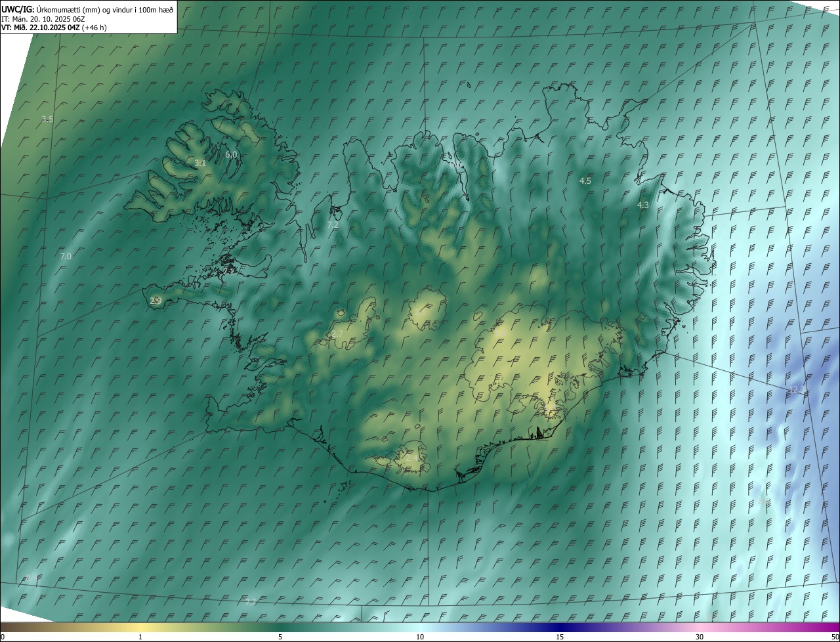Viewport: 840px width, 642px height.
Task: Click the 7.0 value label over the sea
Action: (66, 256)
